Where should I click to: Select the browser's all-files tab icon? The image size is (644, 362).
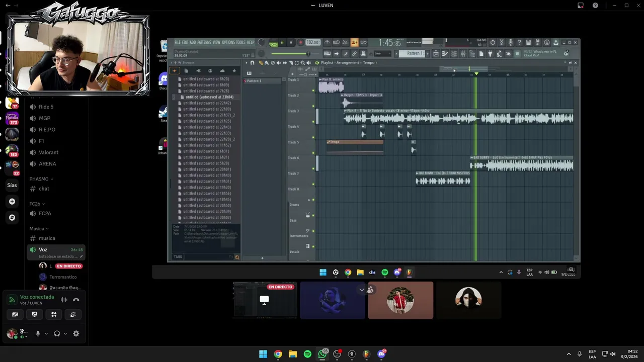click(175, 71)
